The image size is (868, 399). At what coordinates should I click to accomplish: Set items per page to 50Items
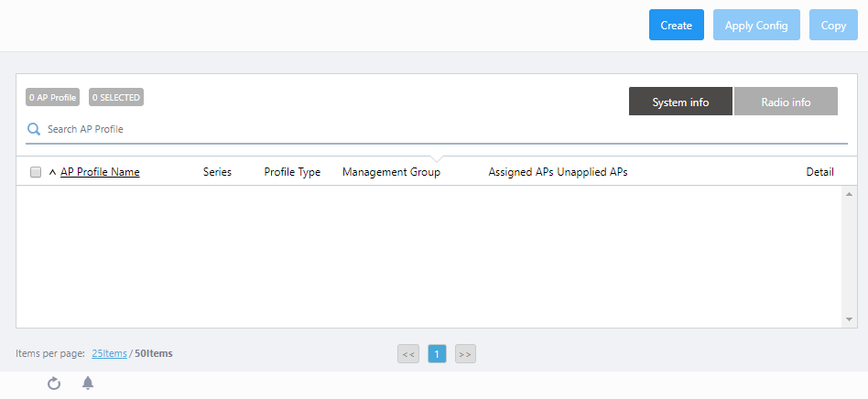click(x=154, y=353)
